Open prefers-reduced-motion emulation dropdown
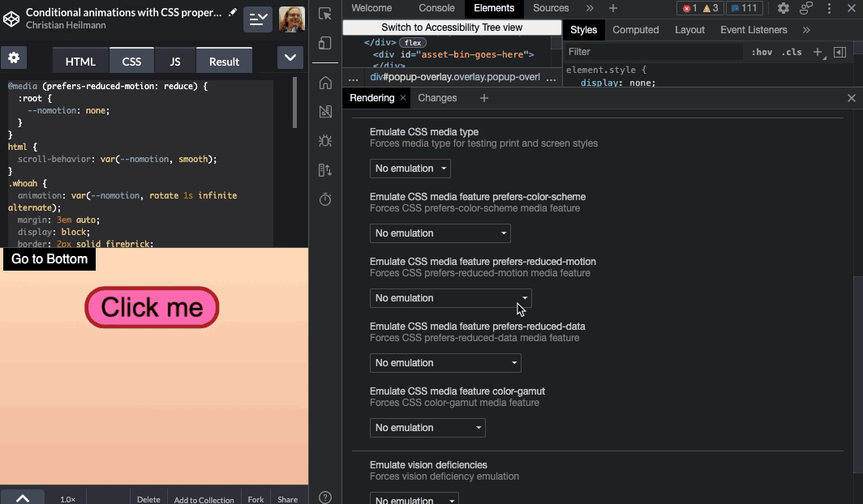Image resolution: width=863 pixels, height=504 pixels. [450, 298]
